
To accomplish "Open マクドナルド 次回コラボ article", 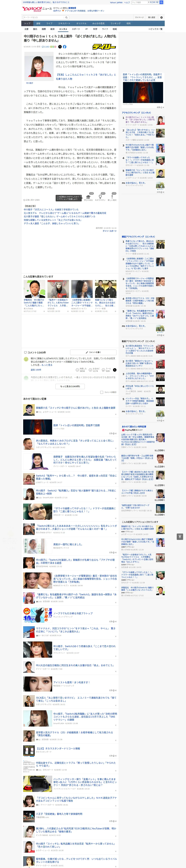I will [76, 630].
